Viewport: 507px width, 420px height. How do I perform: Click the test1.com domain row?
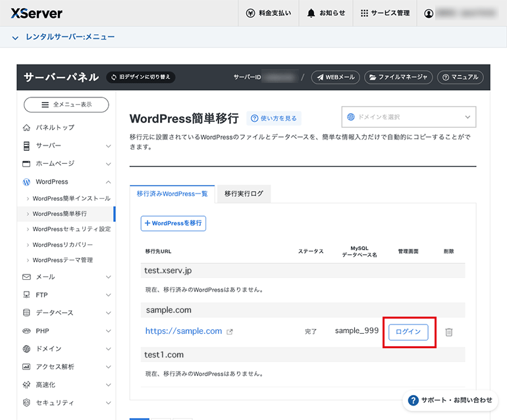tap(303, 355)
